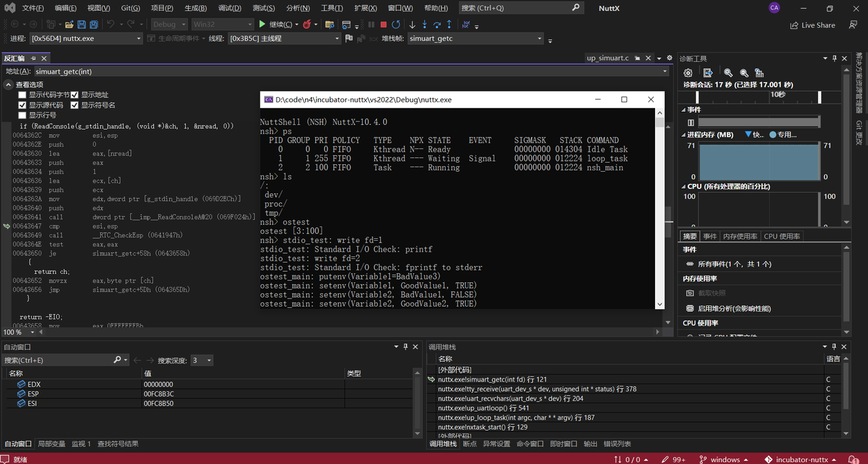Viewport: 868px width, 464px height.
Task: Open the 地址 simuart_getc(int) dropdown
Action: click(x=665, y=71)
